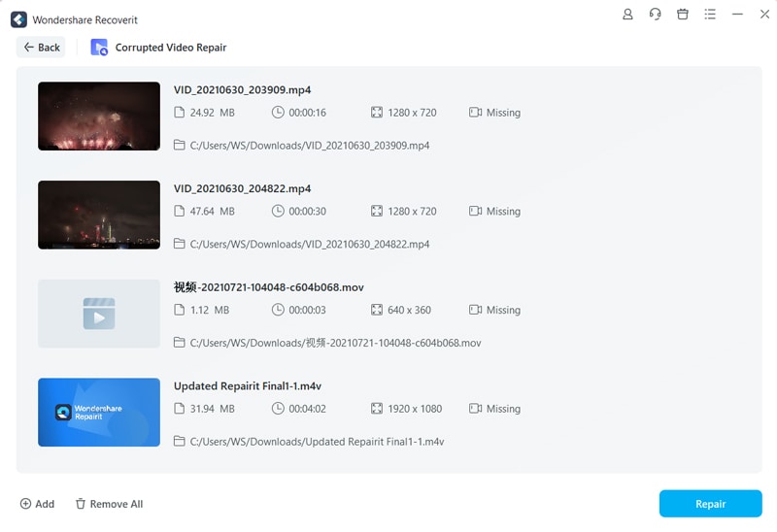Click folder icon for Updated Repairit path
The image size is (777, 532).
179,441
